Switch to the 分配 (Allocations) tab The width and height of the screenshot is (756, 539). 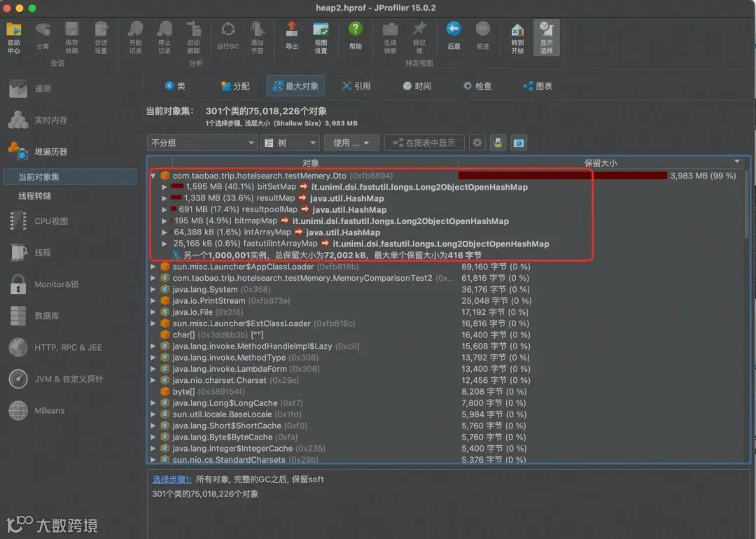(x=235, y=86)
